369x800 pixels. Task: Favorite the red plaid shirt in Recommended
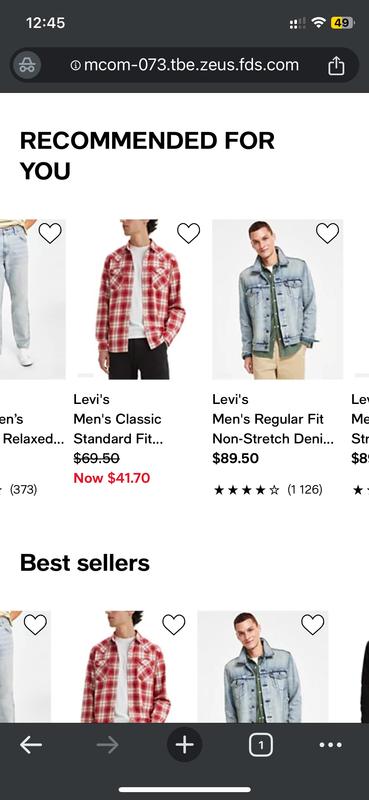point(188,233)
